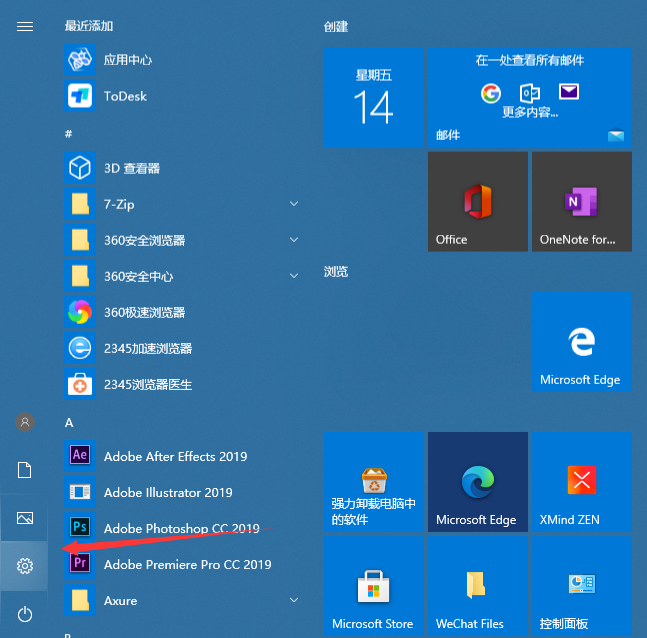Open the user account icon in sidebar

[25, 422]
